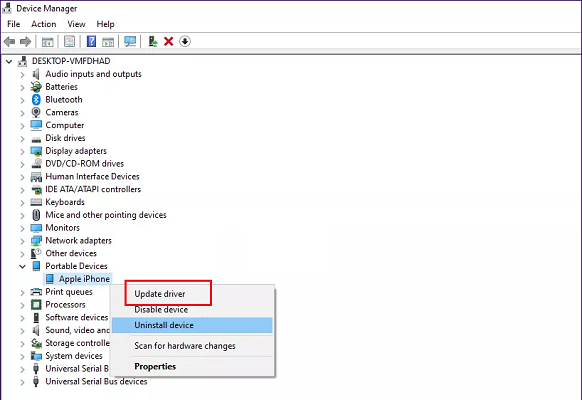
Task: Select the Storage controllers item
Action: pos(77,343)
